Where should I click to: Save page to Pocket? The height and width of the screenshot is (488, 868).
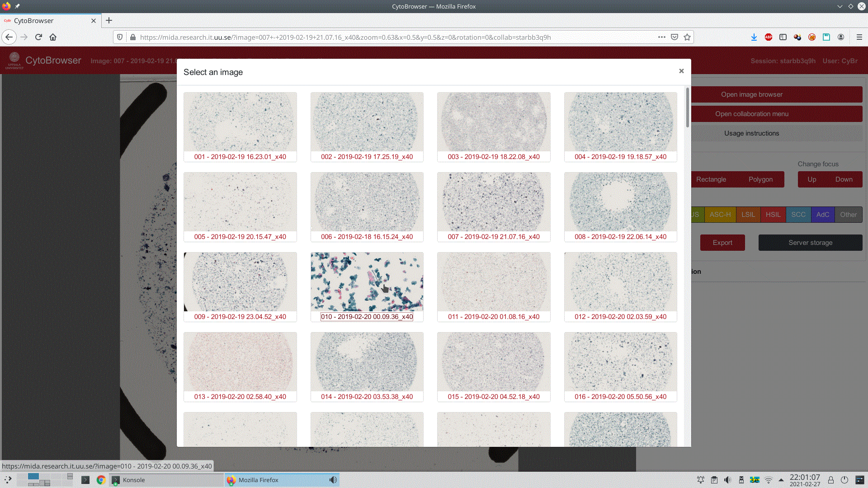(675, 37)
